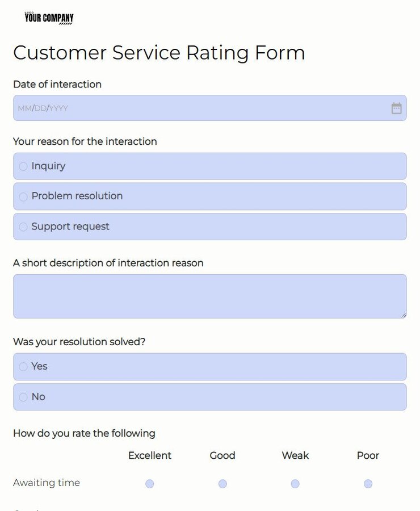Click the Poor column header
This screenshot has height=511, width=420.
(367, 455)
